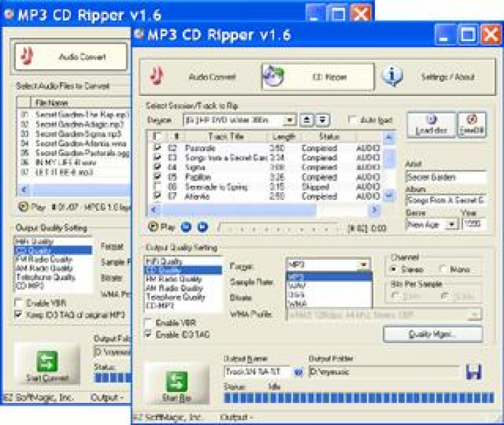Select the Stereo channel radio button
The image size is (504, 425).
pyautogui.click(x=394, y=269)
